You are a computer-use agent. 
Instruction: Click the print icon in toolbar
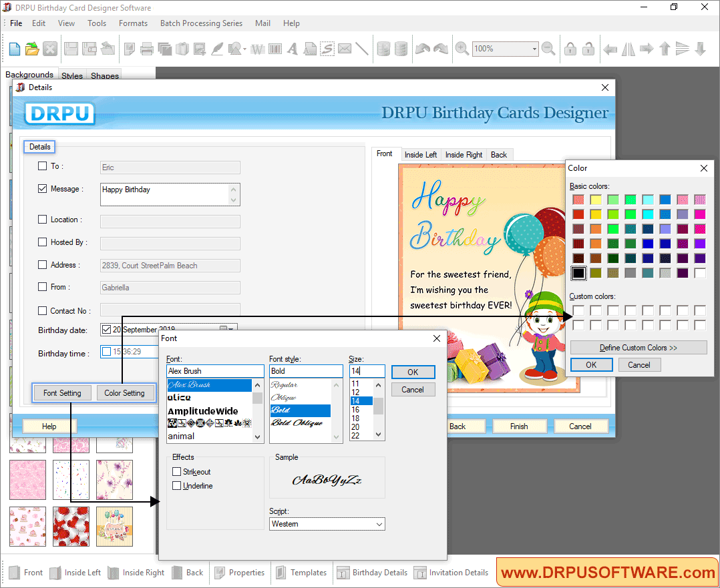[146, 49]
